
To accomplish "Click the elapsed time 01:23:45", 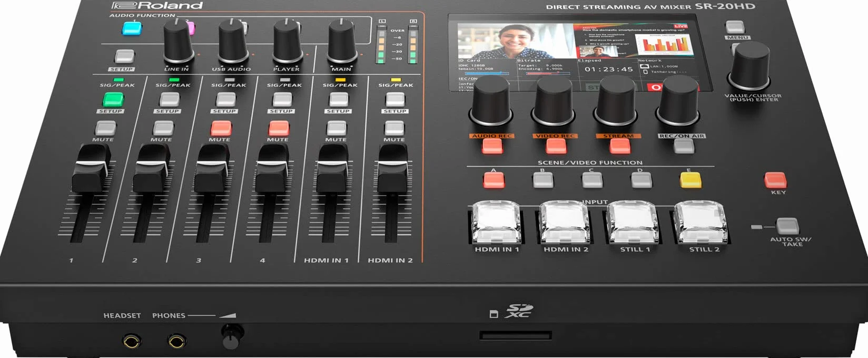I will [608, 69].
